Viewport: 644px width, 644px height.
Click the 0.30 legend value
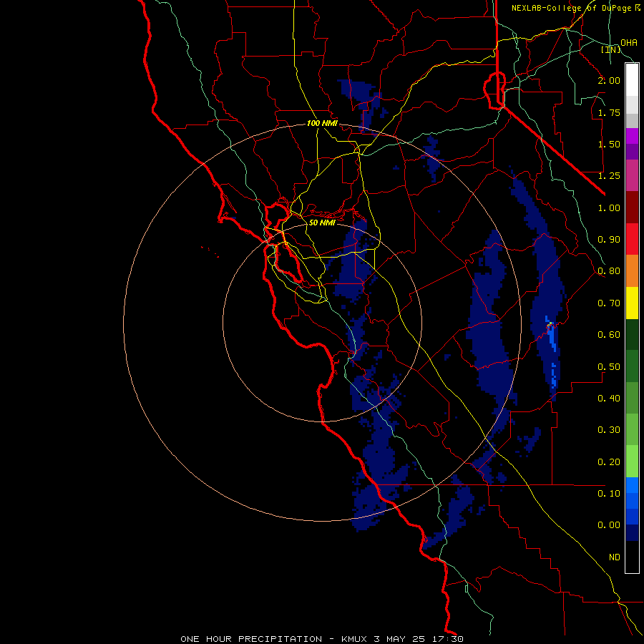click(x=609, y=430)
